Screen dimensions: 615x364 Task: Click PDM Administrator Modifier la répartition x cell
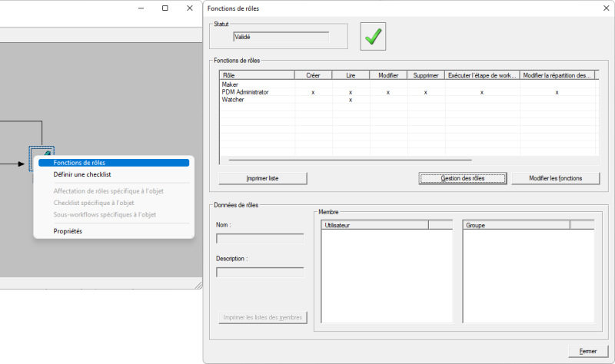click(x=557, y=92)
